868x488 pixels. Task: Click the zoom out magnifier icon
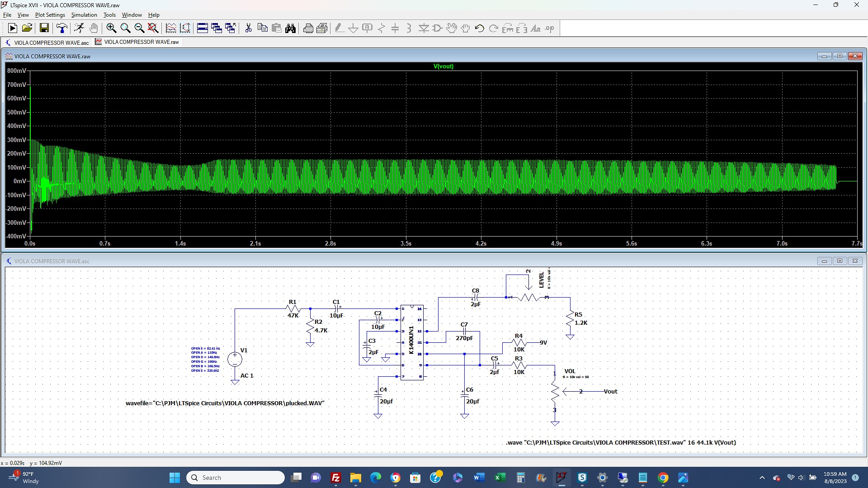[x=139, y=28]
